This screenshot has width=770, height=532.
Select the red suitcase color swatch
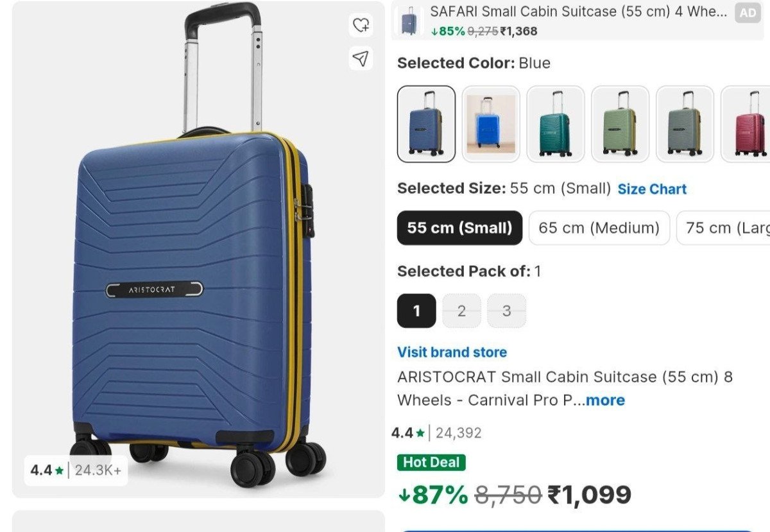point(747,123)
